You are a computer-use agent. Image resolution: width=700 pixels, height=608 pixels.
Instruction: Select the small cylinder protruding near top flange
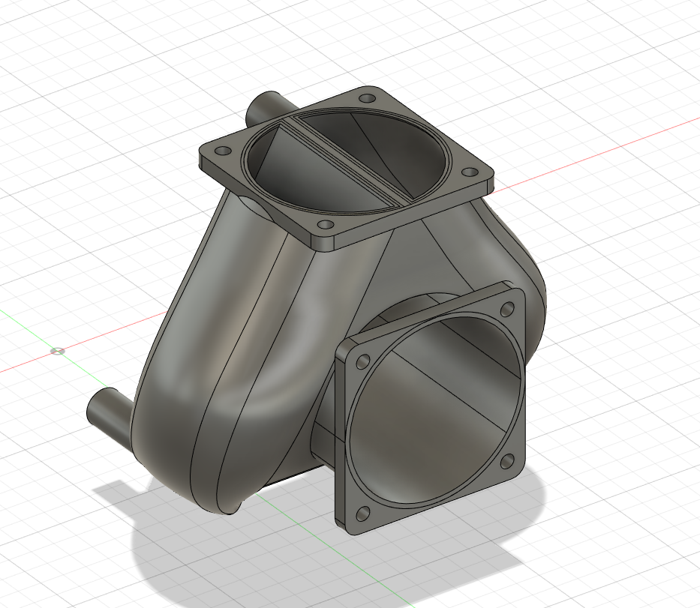268,103
